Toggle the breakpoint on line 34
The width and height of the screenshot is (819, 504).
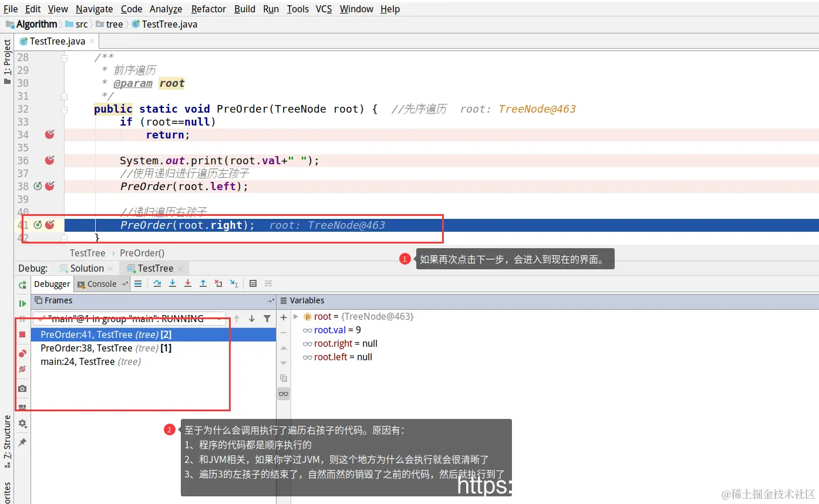point(49,134)
